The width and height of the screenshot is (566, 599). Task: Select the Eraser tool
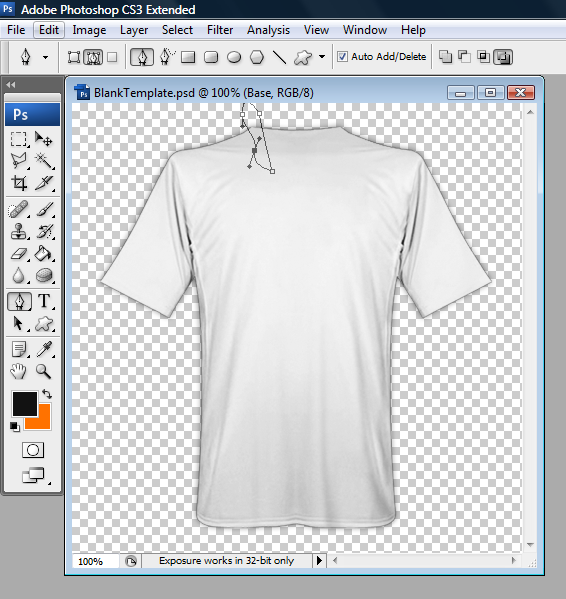point(18,254)
